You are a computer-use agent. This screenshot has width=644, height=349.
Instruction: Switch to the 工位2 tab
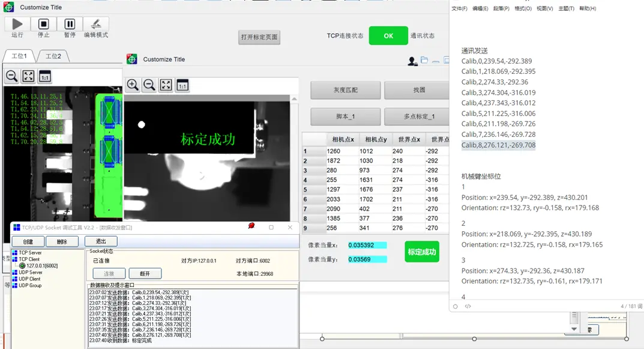[x=53, y=56]
